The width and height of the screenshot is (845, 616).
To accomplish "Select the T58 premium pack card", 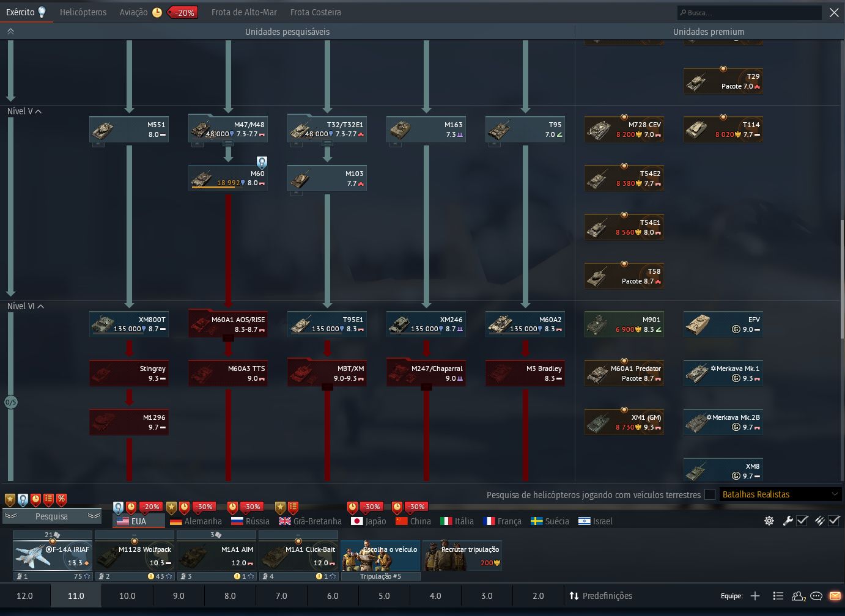I will pos(624,276).
